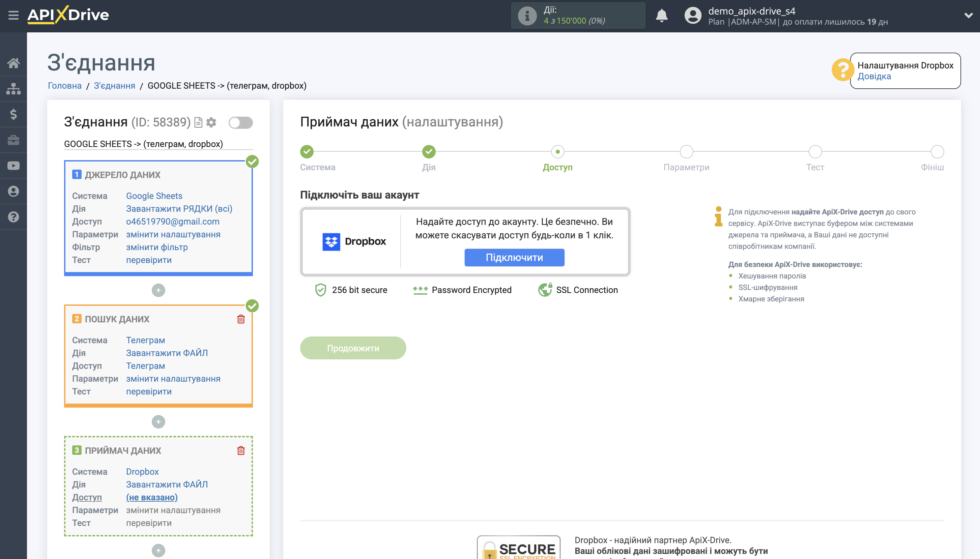Open billing via the dollar sign icon
The image size is (980, 559).
(x=14, y=114)
